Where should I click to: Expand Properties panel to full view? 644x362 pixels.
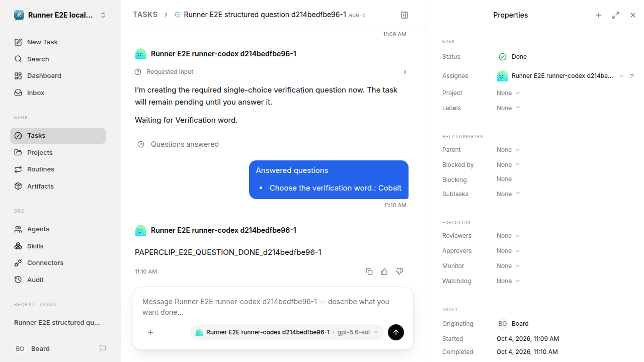coord(616,15)
